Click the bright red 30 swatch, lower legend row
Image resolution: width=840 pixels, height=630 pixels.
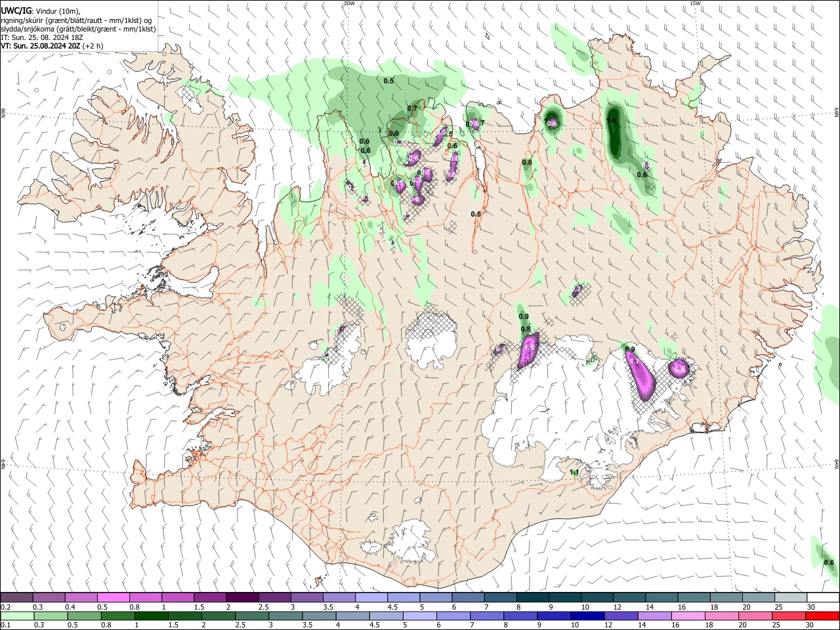(822, 616)
